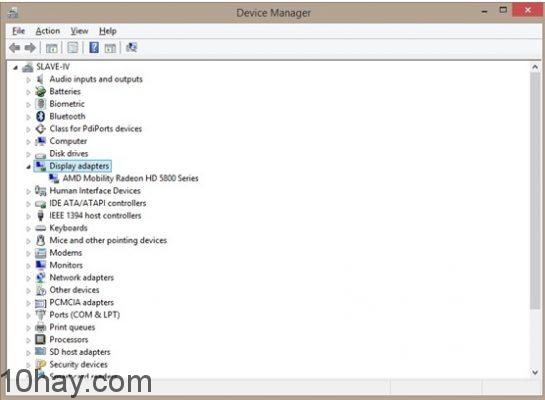Viewport: 545px width, 400px height.
Task: Open the View menu
Action: [x=79, y=31]
